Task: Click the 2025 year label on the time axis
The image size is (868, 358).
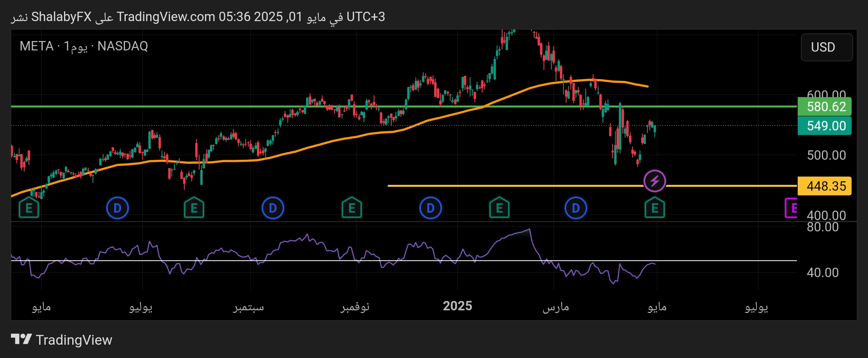Action: pos(457,306)
